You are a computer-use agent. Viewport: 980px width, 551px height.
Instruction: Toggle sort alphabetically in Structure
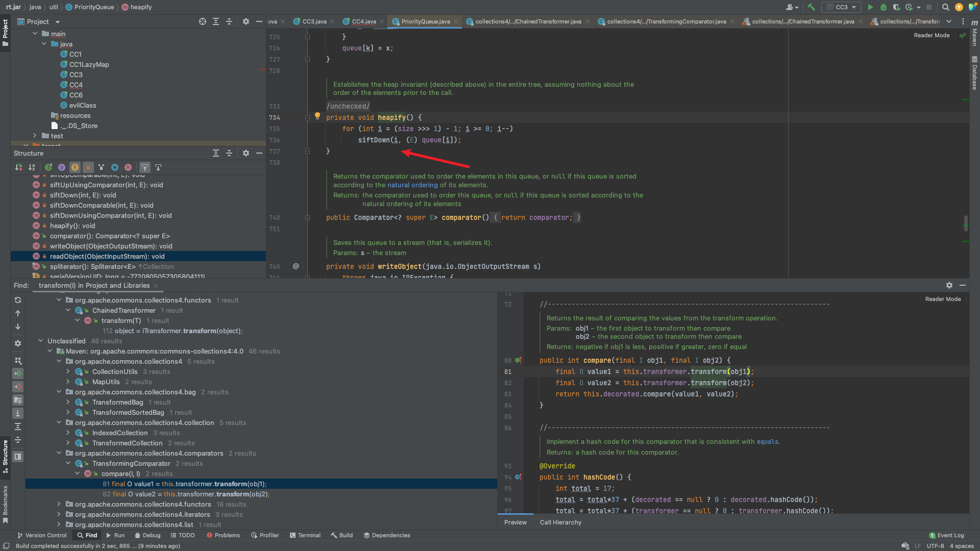click(x=32, y=167)
